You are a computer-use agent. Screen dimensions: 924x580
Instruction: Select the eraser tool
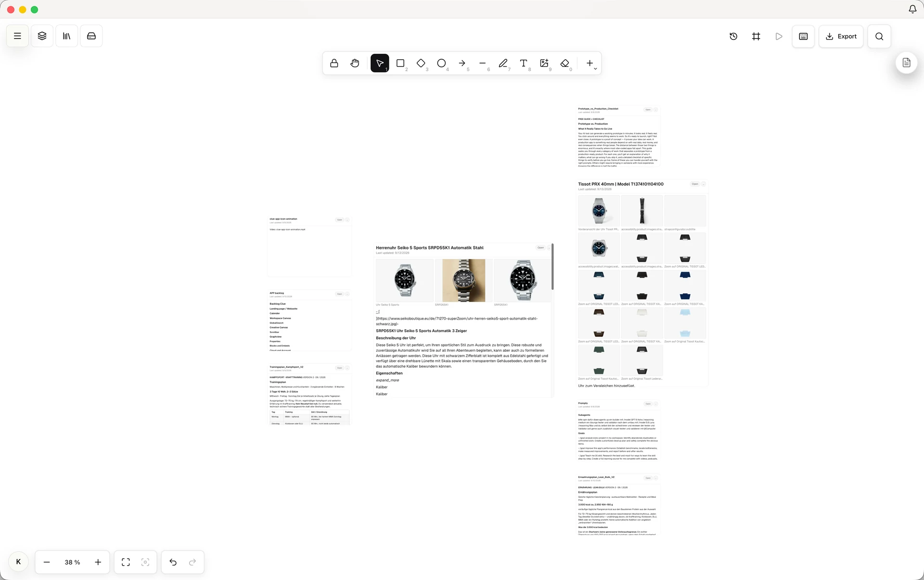pos(565,63)
